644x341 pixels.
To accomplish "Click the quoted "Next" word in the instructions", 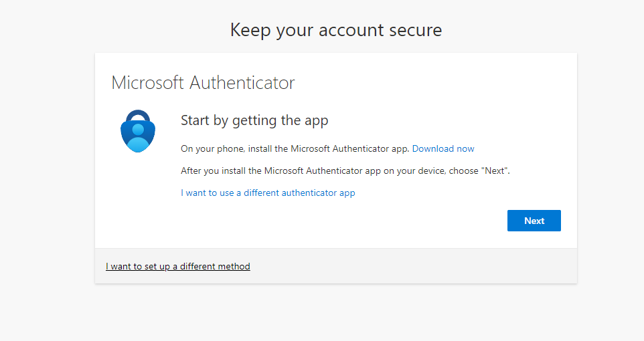I will (495, 170).
